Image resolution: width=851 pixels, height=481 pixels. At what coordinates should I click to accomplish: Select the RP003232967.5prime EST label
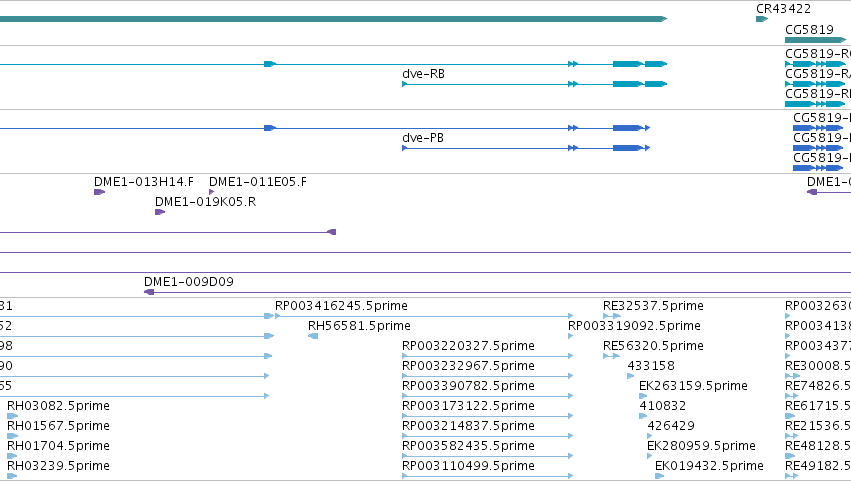(x=468, y=366)
